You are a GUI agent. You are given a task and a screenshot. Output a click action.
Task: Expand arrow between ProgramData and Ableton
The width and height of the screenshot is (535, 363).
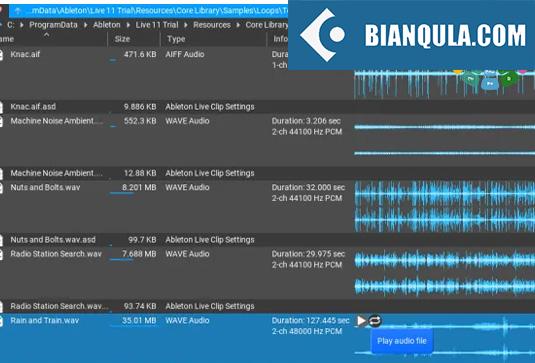(86, 25)
